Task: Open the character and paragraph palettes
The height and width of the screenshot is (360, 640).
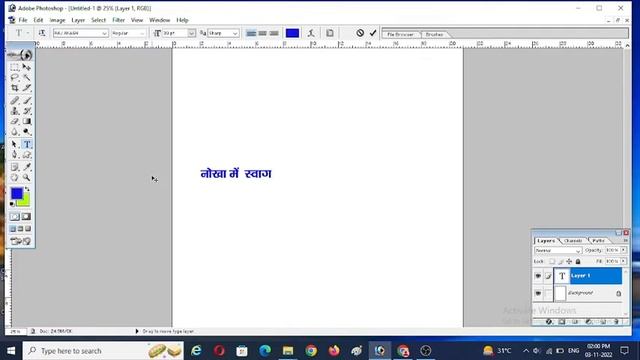Action: [330, 33]
